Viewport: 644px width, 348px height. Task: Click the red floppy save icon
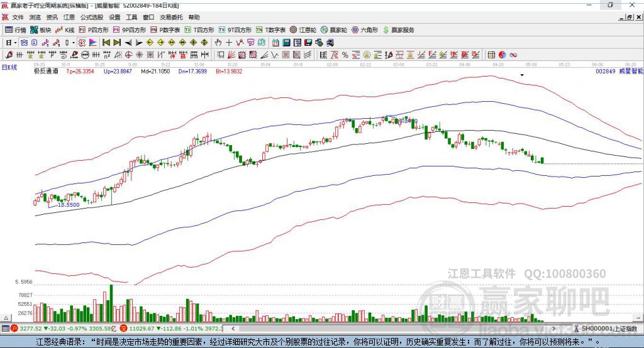click(x=308, y=43)
